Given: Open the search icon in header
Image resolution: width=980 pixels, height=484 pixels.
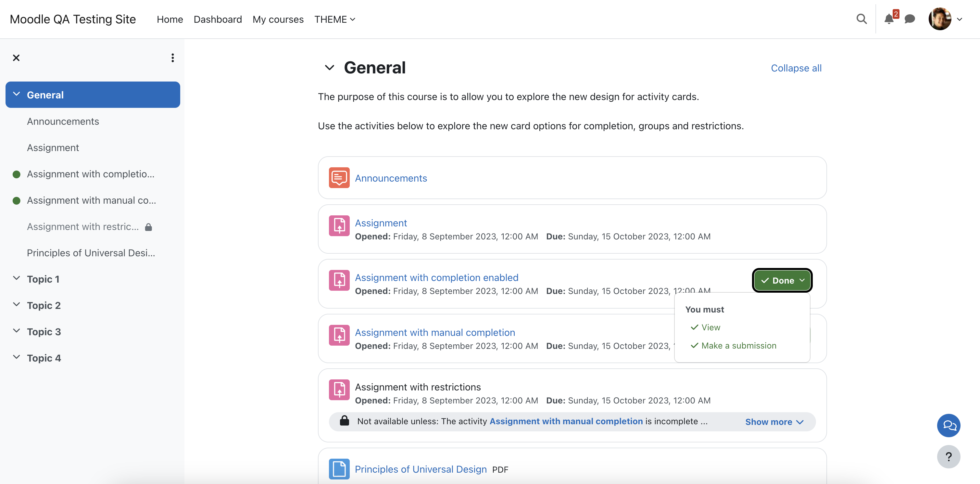Looking at the screenshot, I should tap(861, 19).
